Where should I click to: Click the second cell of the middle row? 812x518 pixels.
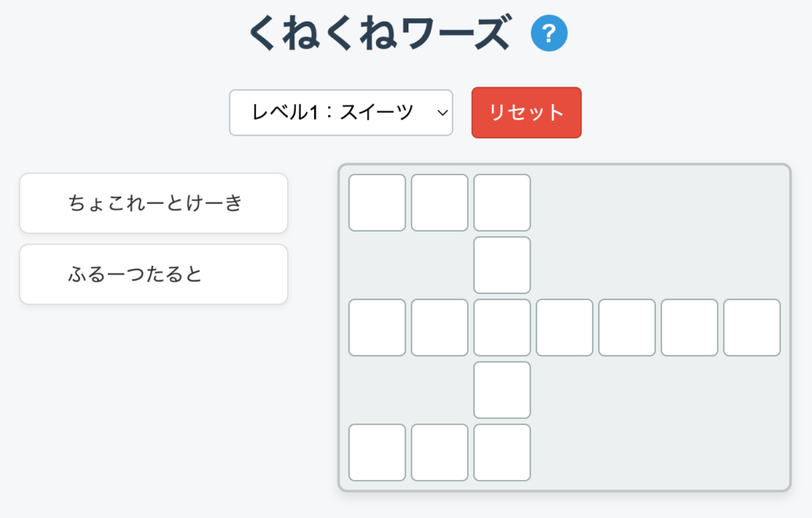pos(439,328)
